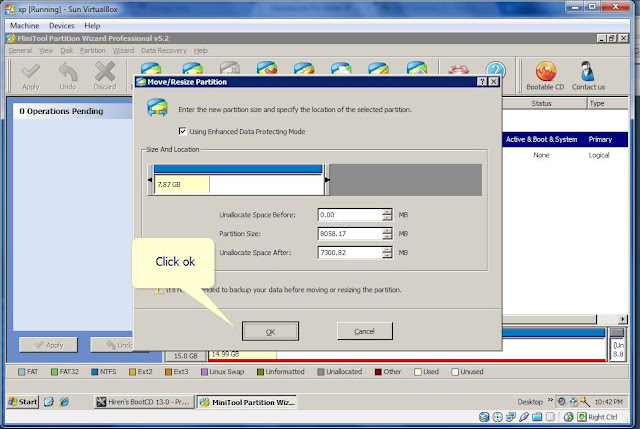Click VirtualBox shared folders status icon
This screenshot has width=640, height=429.
(537, 417)
